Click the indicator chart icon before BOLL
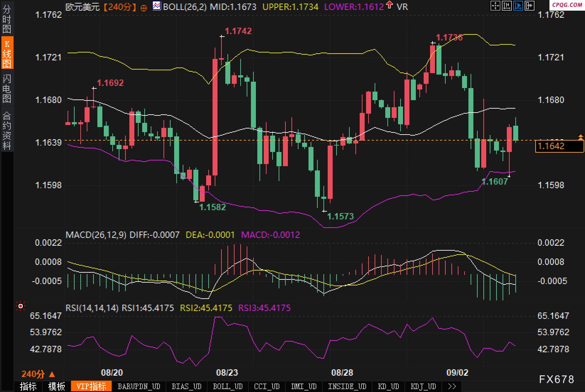Screen dimensions: 585x392 click(x=156, y=6)
